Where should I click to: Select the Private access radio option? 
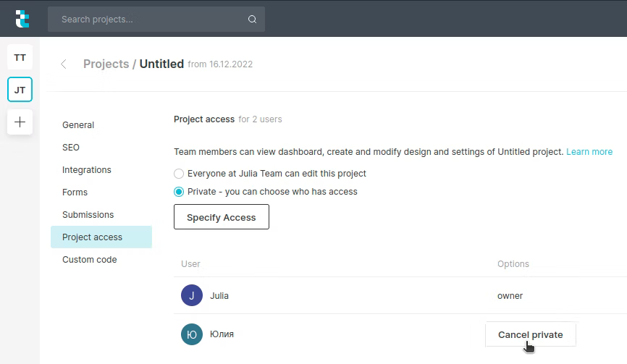[179, 192]
